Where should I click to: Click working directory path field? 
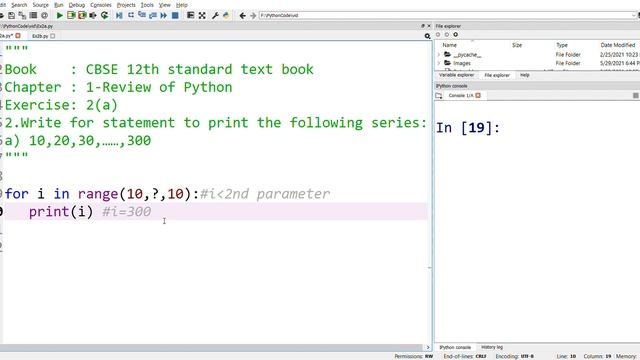coord(447,16)
